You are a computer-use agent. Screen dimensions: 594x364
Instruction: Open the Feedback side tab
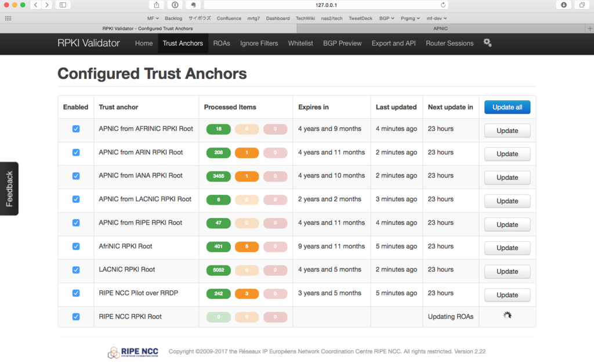[x=9, y=189]
